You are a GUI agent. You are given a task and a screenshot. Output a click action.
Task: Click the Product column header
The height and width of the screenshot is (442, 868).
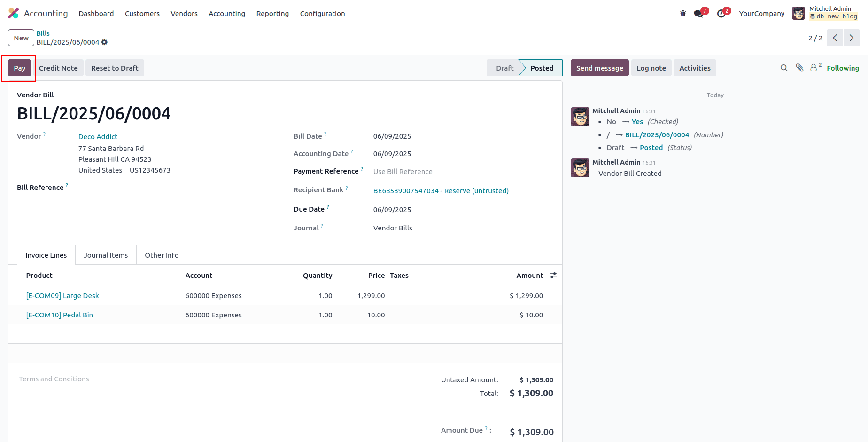[x=39, y=276]
